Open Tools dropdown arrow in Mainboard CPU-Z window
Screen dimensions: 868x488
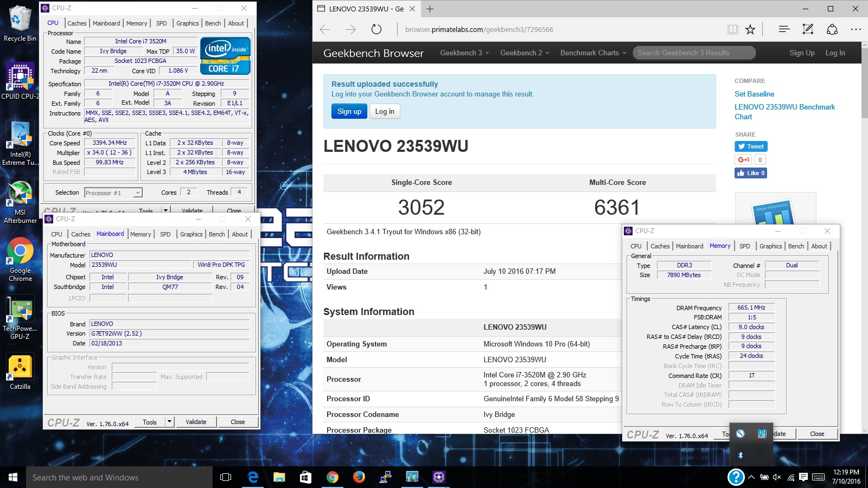point(169,422)
